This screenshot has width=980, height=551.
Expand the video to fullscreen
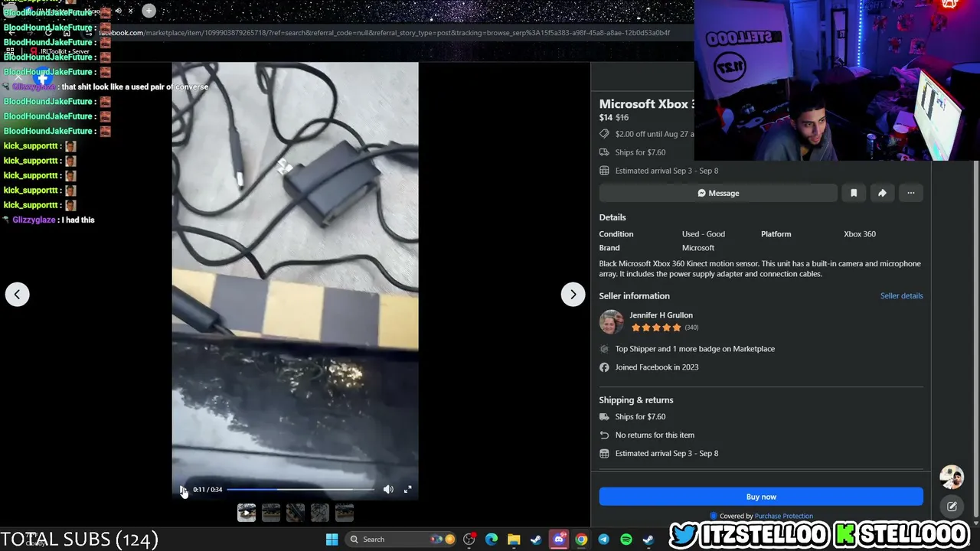[408, 490]
